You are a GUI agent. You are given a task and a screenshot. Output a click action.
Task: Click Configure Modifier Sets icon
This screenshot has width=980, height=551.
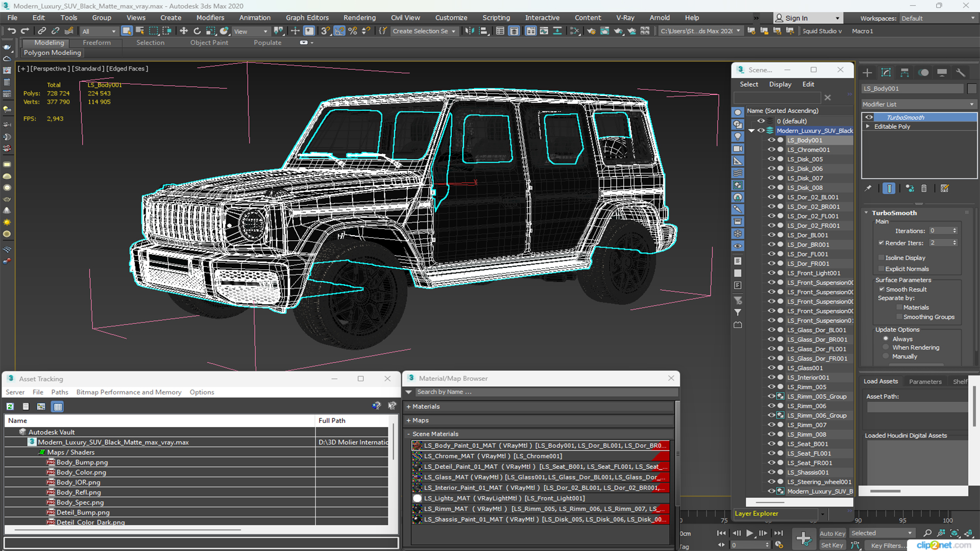pyautogui.click(x=945, y=188)
